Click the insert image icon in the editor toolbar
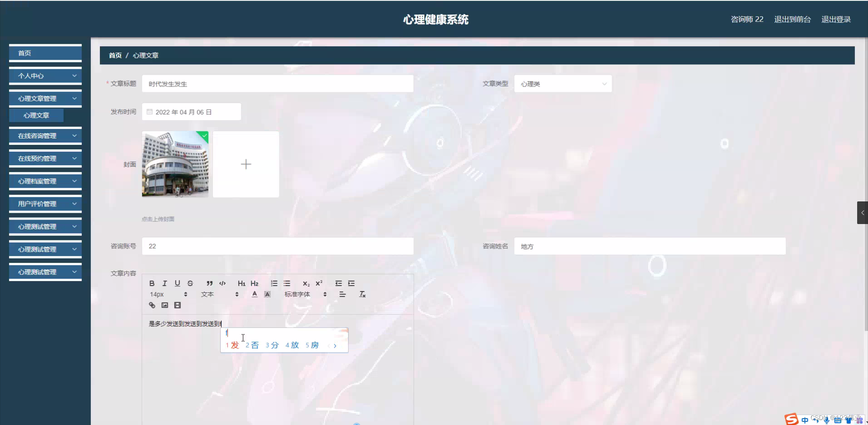 pyautogui.click(x=165, y=305)
